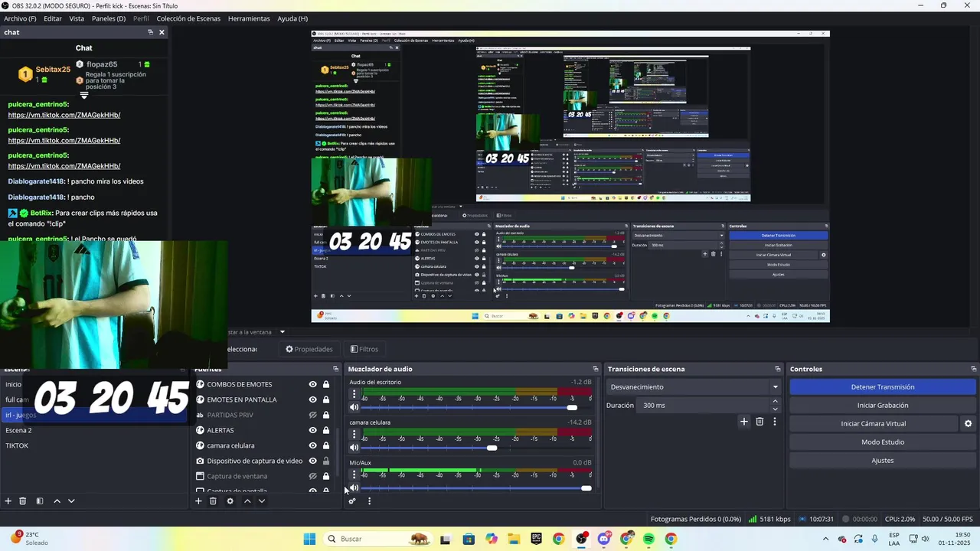
Task: Add a new source with plus icon
Action: tap(198, 501)
